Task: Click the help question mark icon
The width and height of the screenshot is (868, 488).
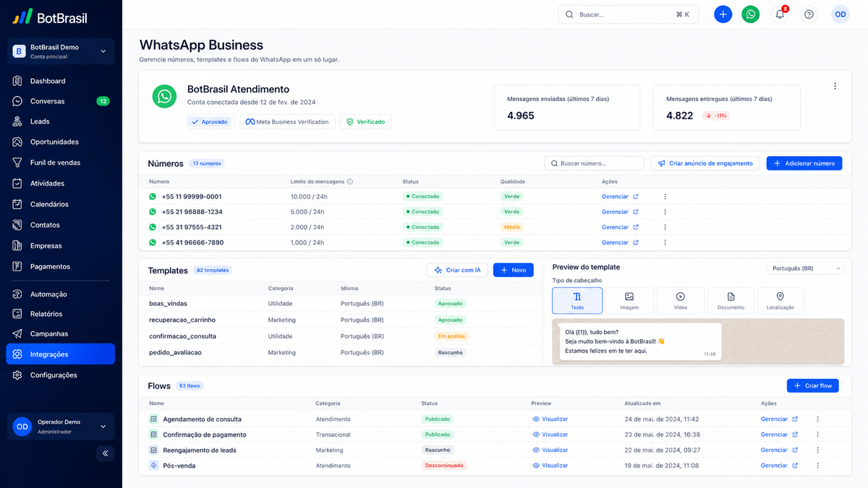Action: click(x=809, y=14)
